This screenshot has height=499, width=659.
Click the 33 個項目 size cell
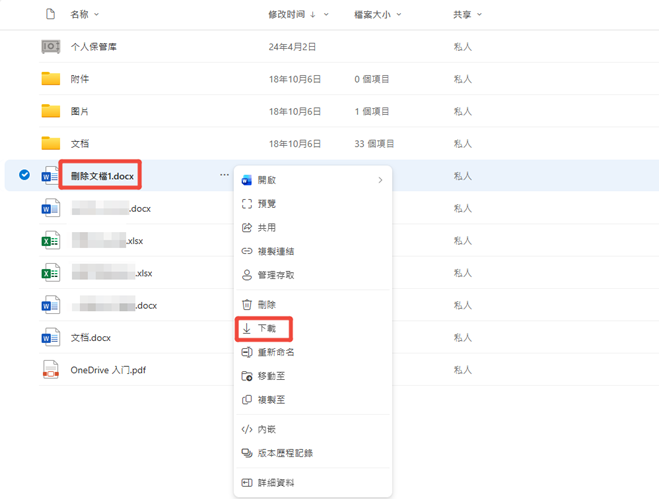coord(374,144)
